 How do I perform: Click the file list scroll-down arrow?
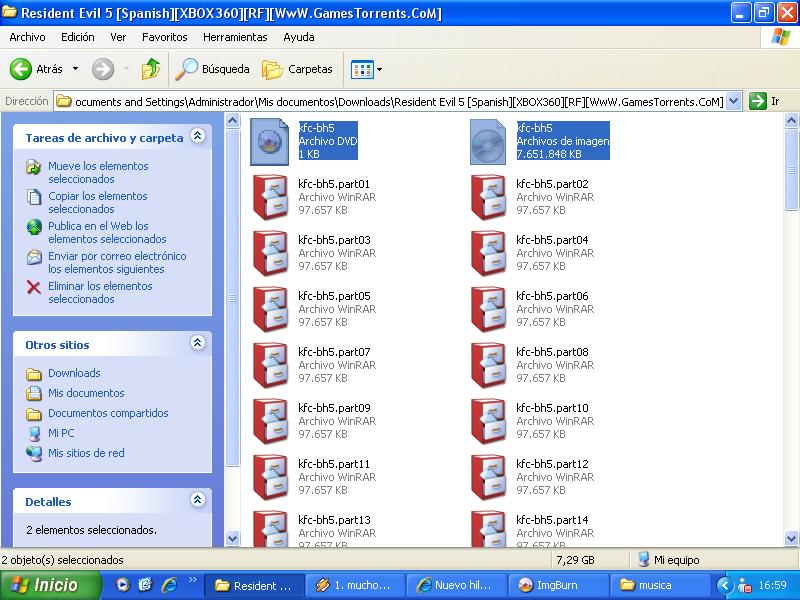[x=791, y=538]
